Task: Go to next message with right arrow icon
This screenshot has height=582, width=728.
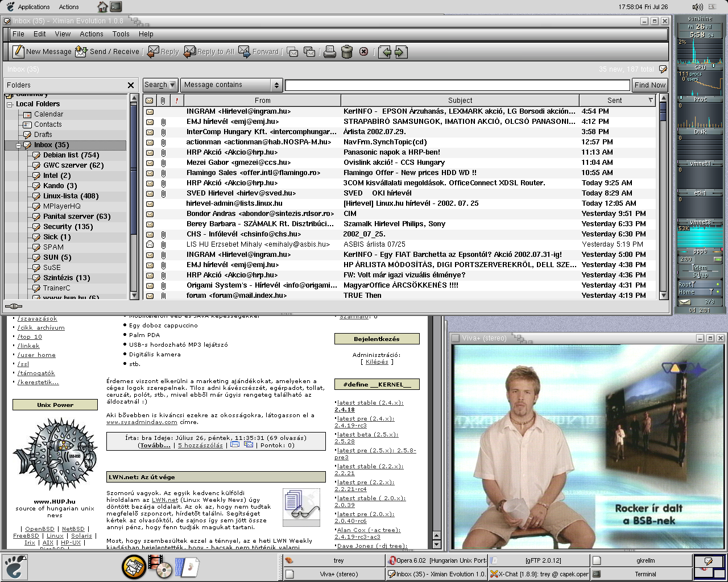Action: pos(401,52)
